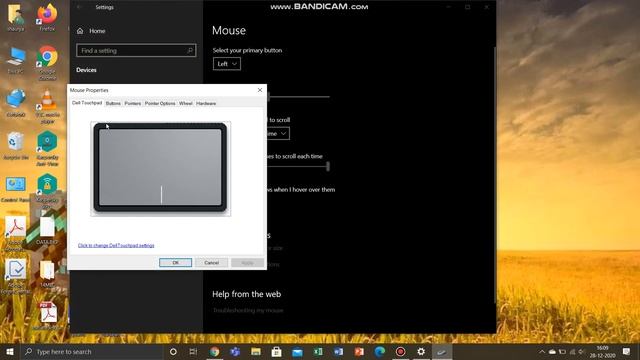Switch to the Pointer Options tab
640x360 pixels.
(160, 103)
